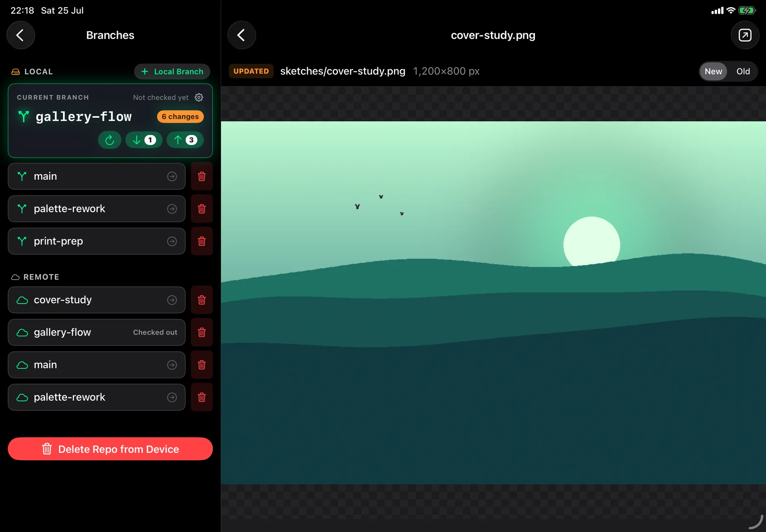Delete the remote main branch

point(202,365)
